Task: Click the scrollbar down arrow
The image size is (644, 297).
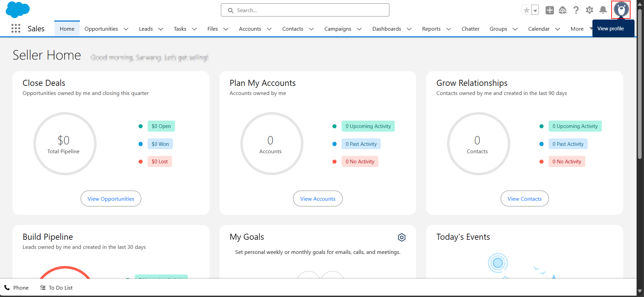Action: point(640,291)
